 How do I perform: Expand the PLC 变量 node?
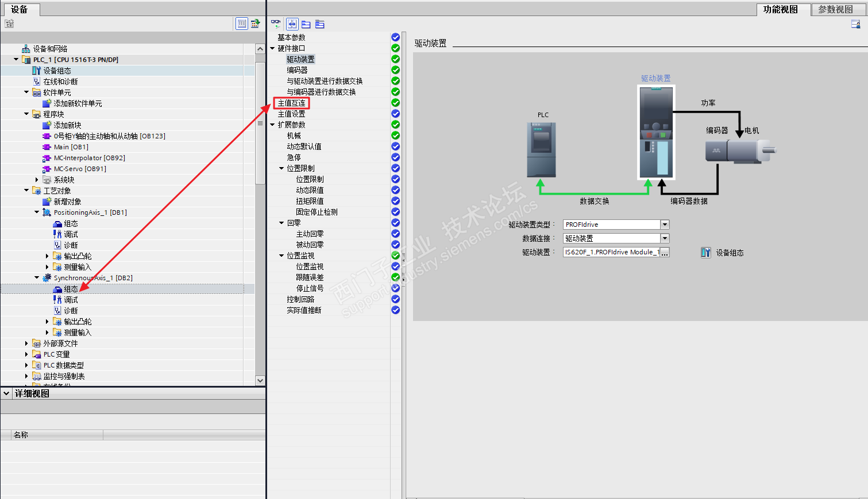click(26, 354)
